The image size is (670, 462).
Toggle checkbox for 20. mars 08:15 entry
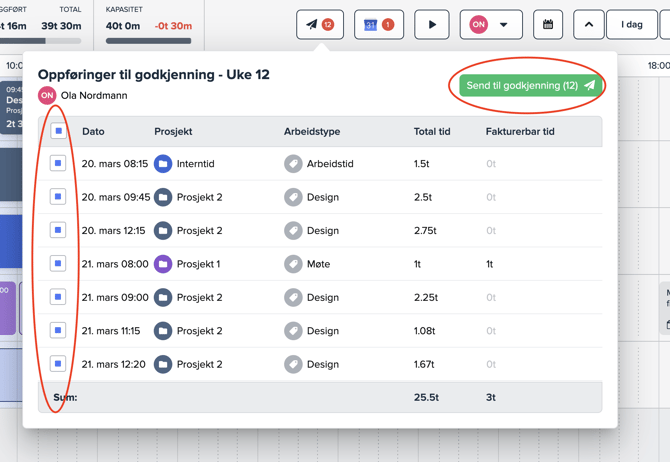pos(58,163)
